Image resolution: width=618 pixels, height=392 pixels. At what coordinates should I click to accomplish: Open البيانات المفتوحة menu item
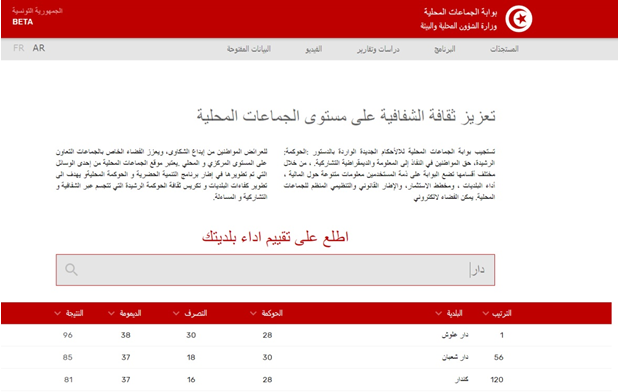pos(249,49)
